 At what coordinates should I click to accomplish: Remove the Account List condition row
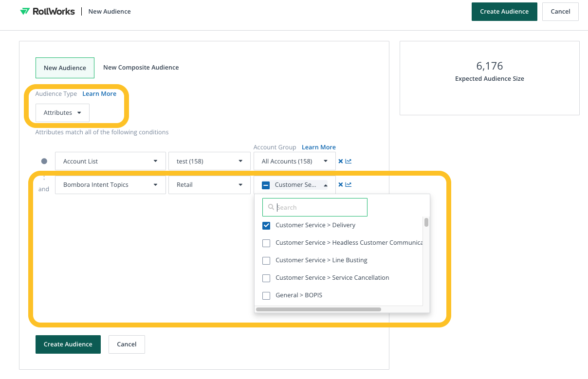tap(341, 161)
